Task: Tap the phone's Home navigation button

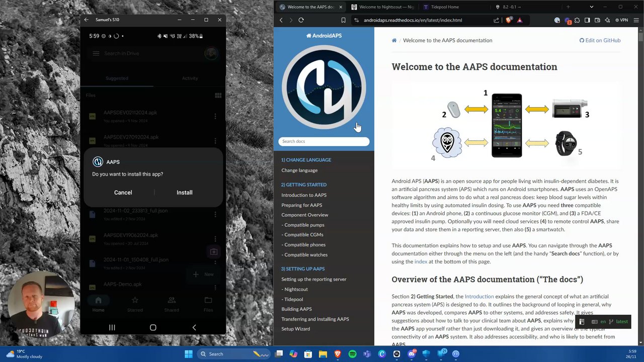Action: (x=153, y=327)
